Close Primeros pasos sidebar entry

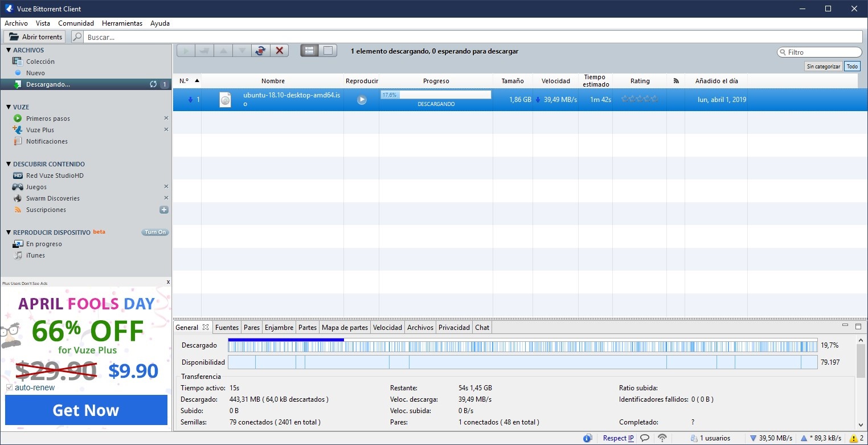point(166,118)
